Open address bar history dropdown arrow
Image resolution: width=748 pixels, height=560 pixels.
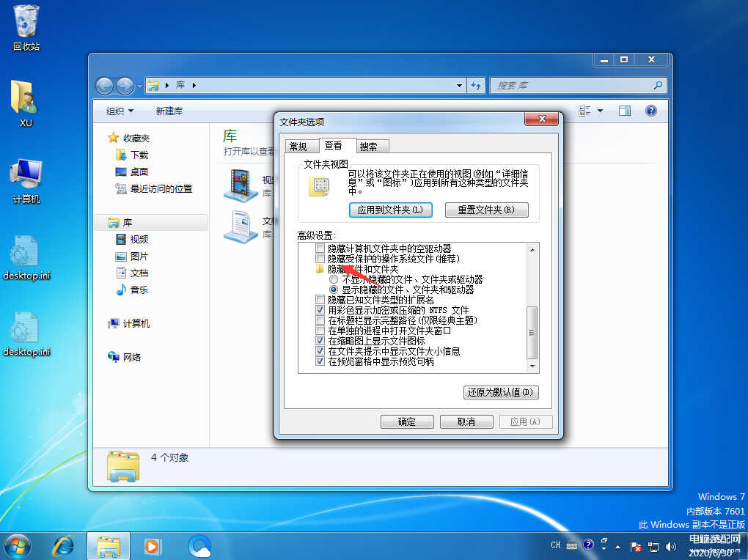coord(459,85)
